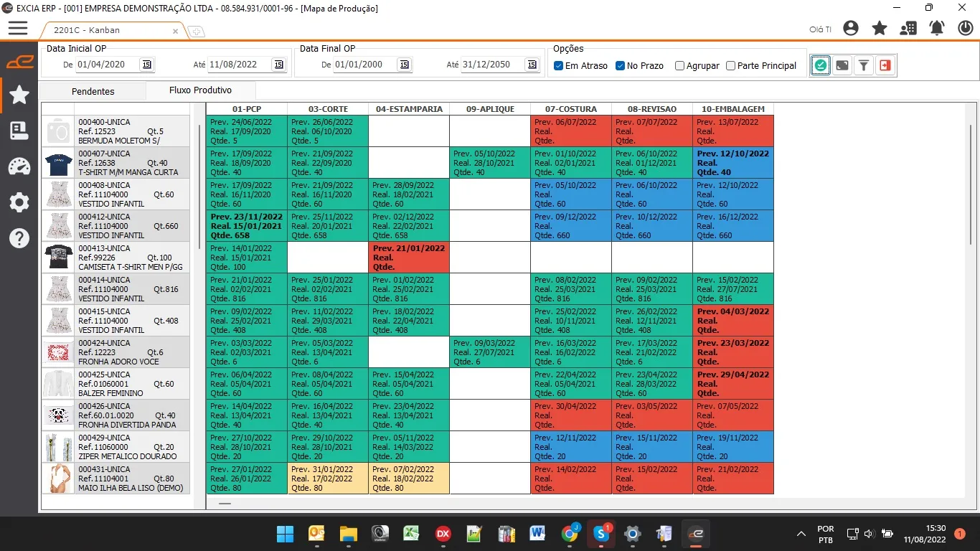The image size is (980, 551).
Task: Uncheck the No Prazo checkbox
Action: point(621,66)
